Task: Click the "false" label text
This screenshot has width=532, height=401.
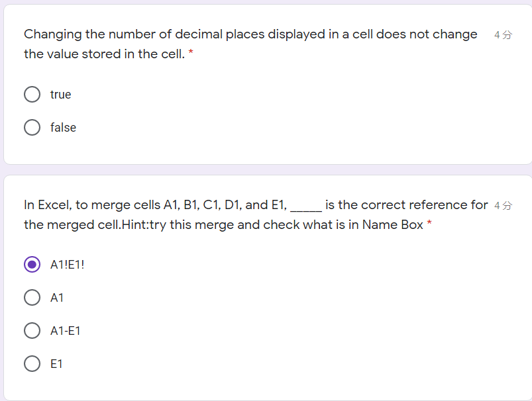Action: point(63,127)
